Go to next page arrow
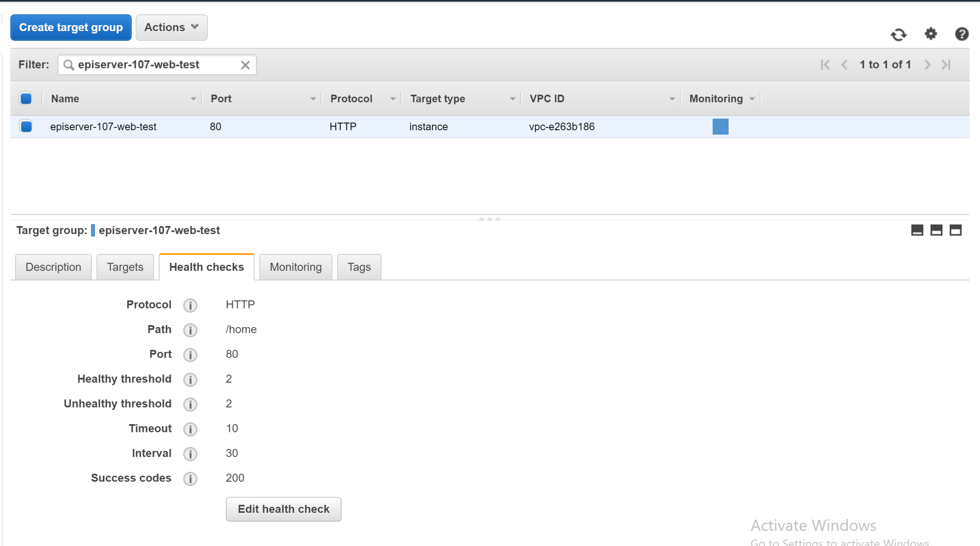980x546 pixels. pyautogui.click(x=928, y=65)
